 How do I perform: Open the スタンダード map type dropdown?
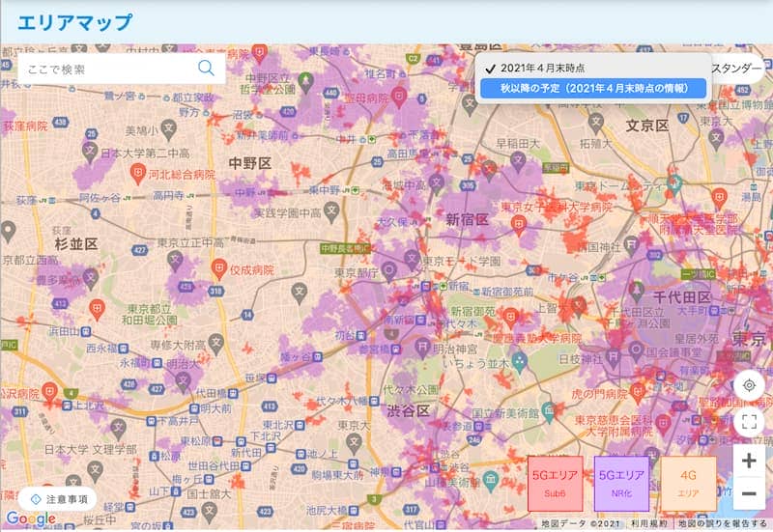[739, 68]
